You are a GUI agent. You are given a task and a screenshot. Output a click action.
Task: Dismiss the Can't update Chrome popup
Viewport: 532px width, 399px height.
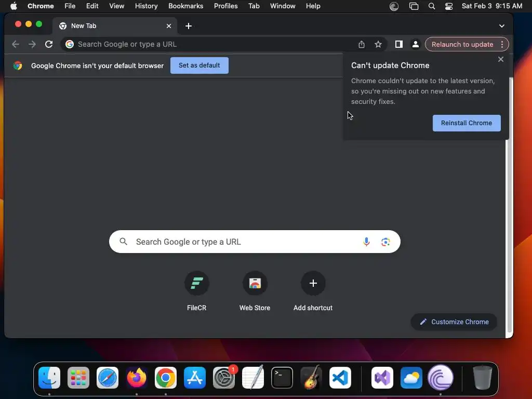[x=500, y=59]
